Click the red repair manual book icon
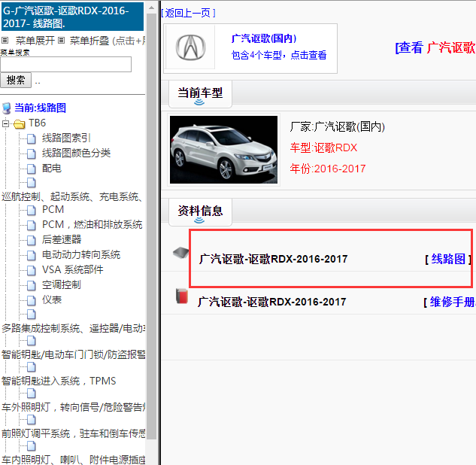 point(182,296)
